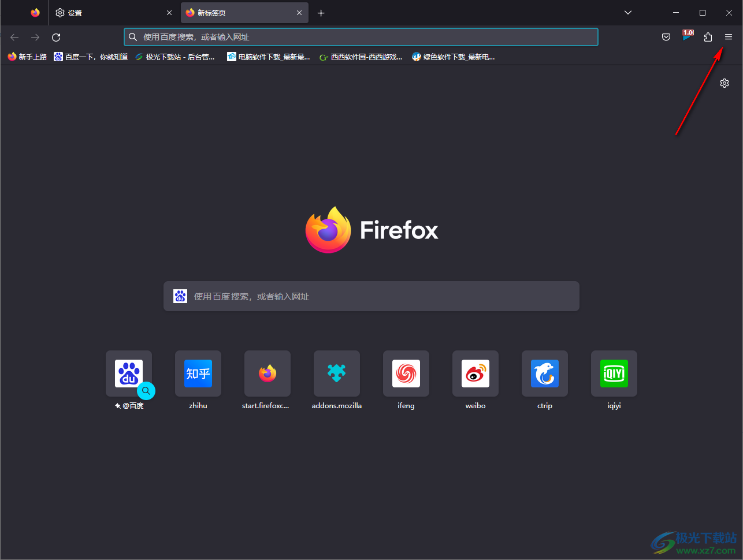
Task: Maximize the Firefox window
Action: click(703, 13)
